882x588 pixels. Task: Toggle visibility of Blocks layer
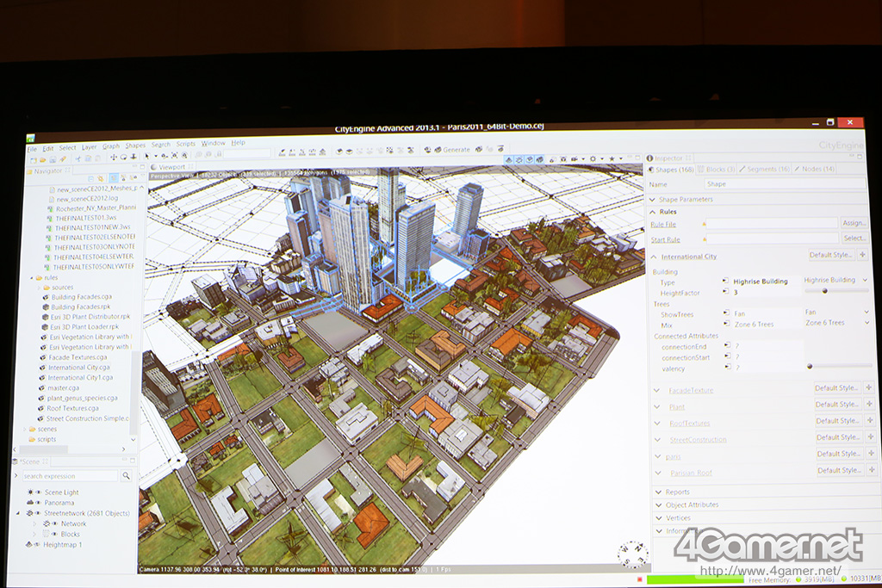[53, 534]
